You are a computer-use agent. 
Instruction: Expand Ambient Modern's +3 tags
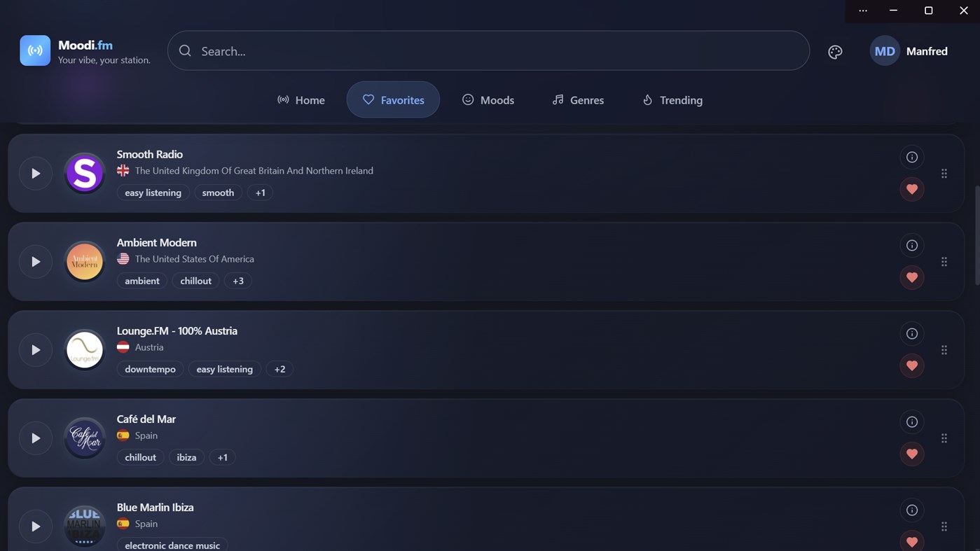[238, 281]
